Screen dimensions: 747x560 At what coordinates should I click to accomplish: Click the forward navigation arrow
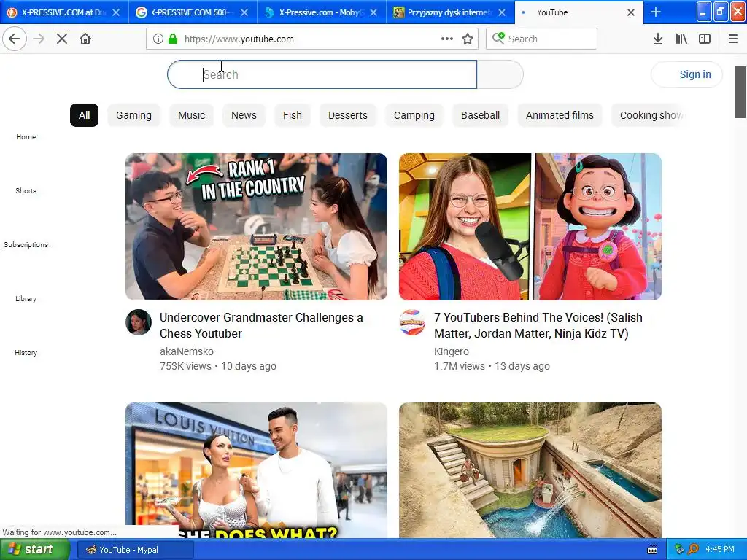(x=39, y=39)
